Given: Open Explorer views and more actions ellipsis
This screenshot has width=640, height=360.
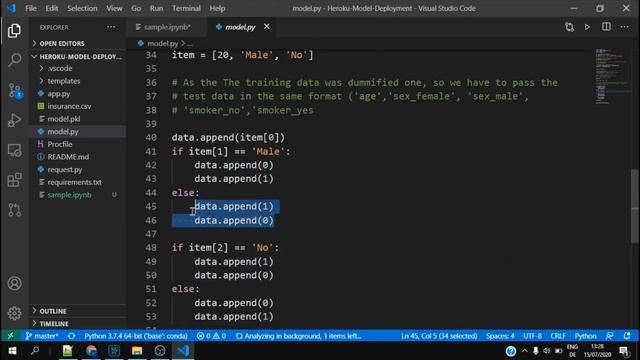Looking at the screenshot, I should pyautogui.click(x=111, y=27).
